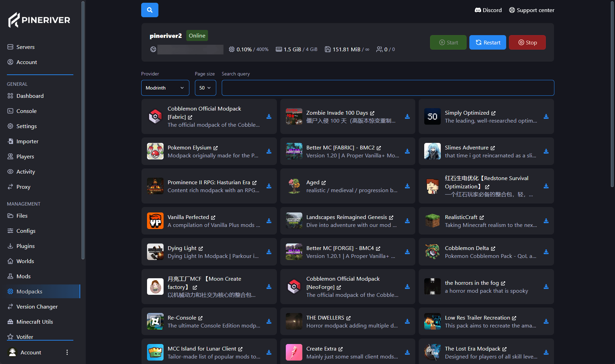
Task: Download Better MC [FABRIC] - BMC2
Action: coord(407,152)
